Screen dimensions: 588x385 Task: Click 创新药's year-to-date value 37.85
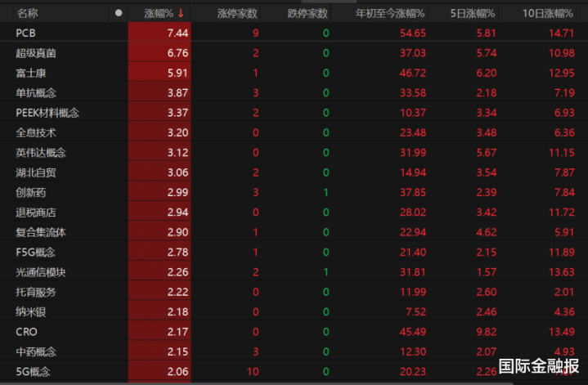[412, 192]
